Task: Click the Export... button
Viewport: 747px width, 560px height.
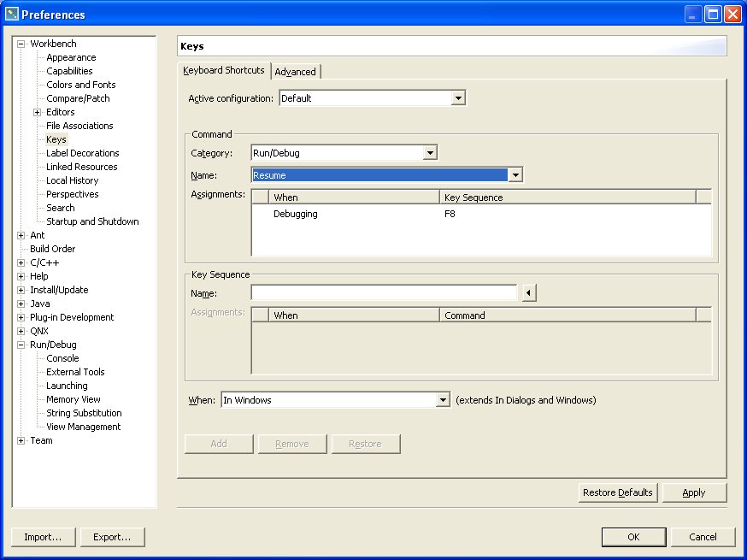Action: pyautogui.click(x=112, y=537)
